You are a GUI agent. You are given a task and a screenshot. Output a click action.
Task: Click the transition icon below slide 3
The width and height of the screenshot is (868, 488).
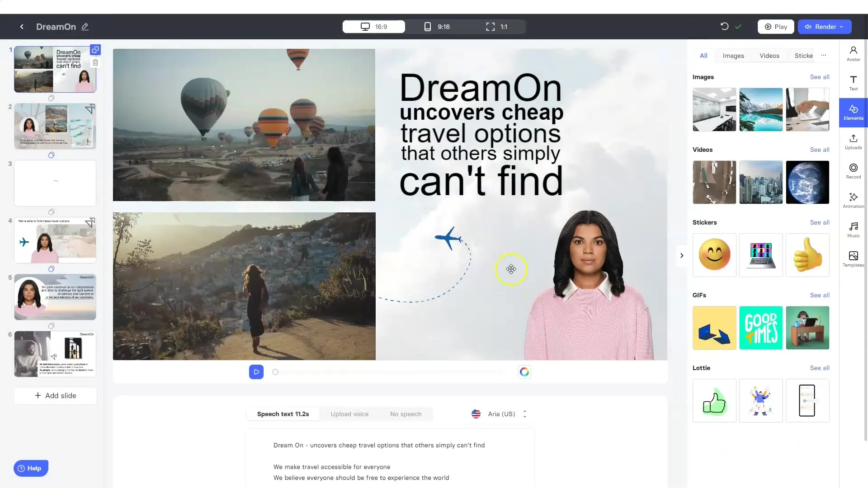[x=51, y=212]
